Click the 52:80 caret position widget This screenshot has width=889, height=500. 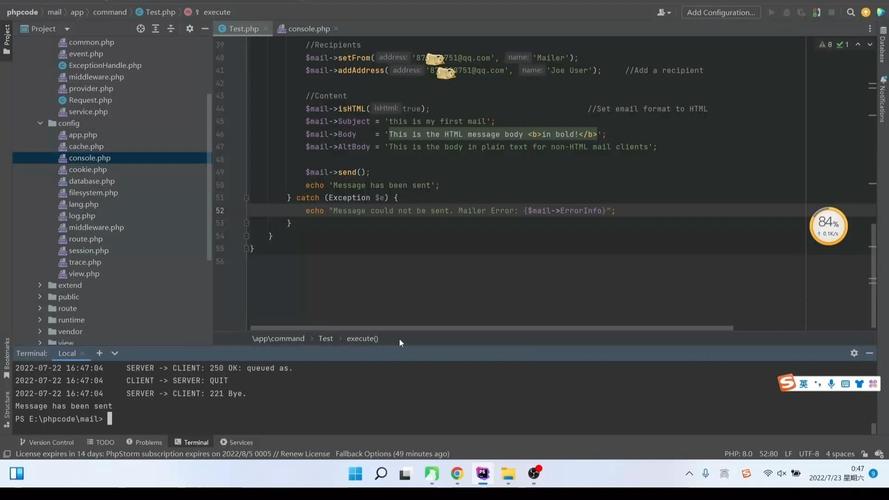click(x=768, y=454)
